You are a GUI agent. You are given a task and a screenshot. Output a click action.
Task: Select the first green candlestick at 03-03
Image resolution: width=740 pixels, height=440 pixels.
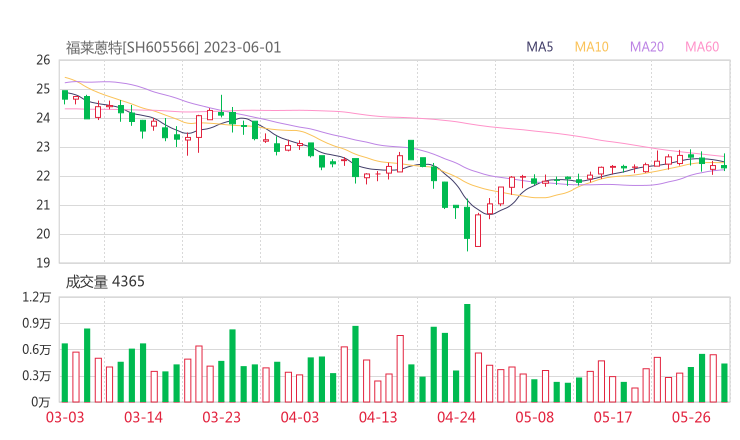point(65,95)
